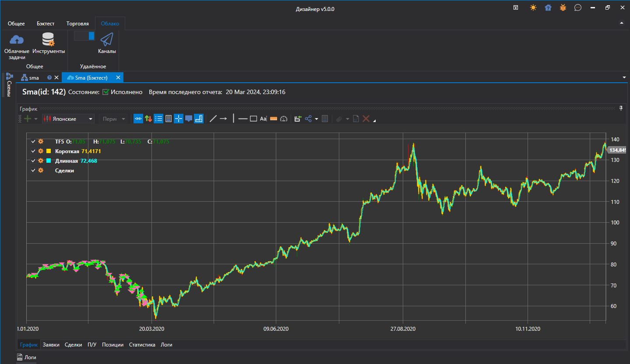Switch to Бэктест ribbon tab
Image resolution: width=630 pixels, height=364 pixels.
pyautogui.click(x=46, y=24)
